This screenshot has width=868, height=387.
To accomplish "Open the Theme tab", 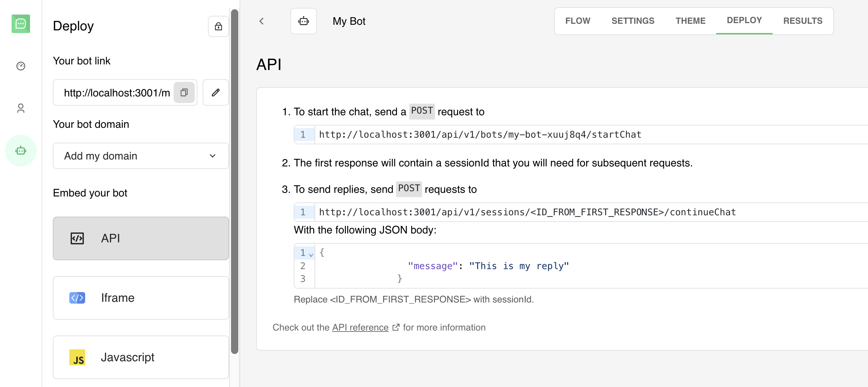I will (690, 20).
